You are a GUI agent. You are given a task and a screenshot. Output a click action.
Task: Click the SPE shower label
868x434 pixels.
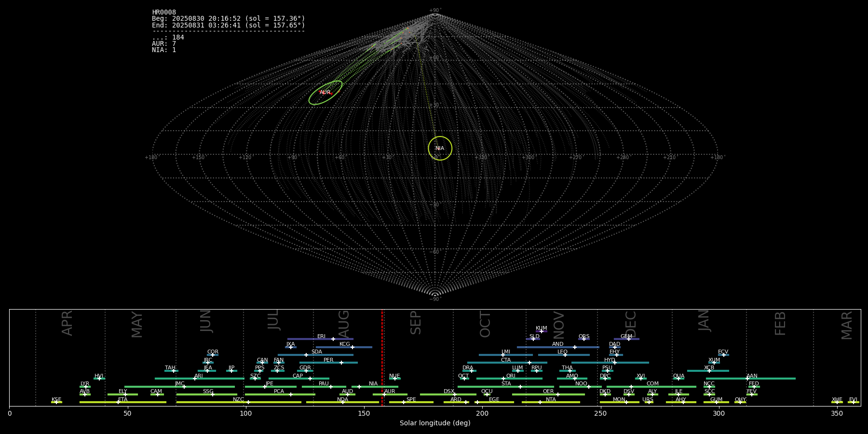click(411, 400)
